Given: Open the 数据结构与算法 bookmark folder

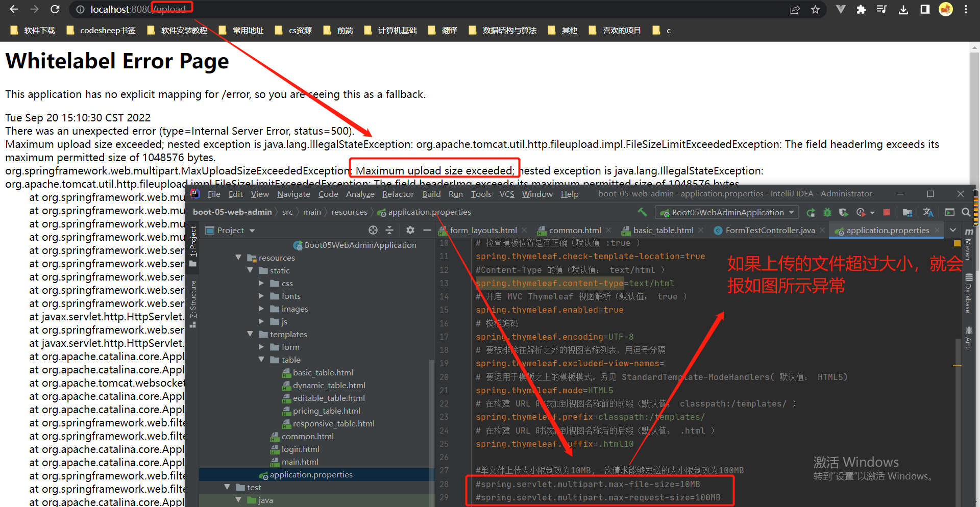Looking at the screenshot, I should click(x=503, y=31).
